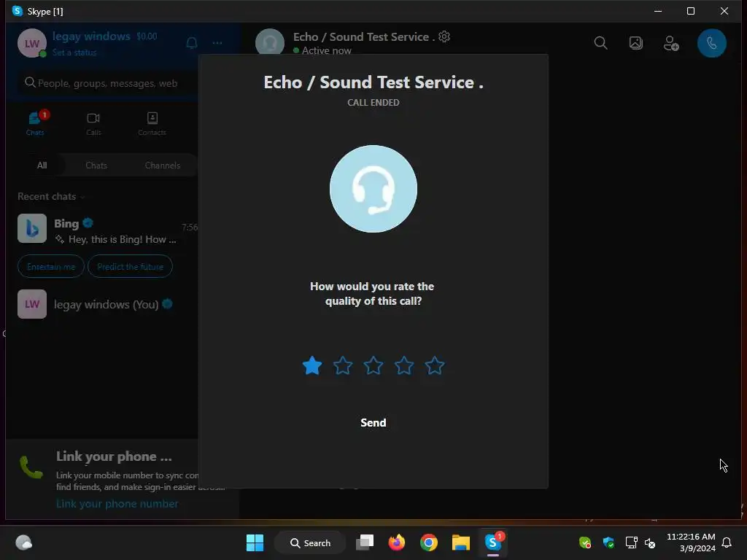Open the network tray icon
This screenshot has height=560, width=747.
coord(631,542)
